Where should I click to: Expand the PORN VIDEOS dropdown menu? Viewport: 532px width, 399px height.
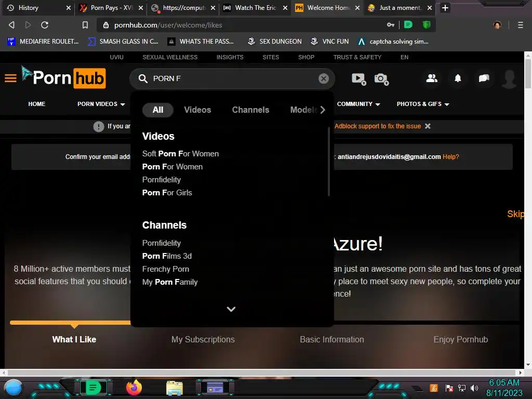101,104
